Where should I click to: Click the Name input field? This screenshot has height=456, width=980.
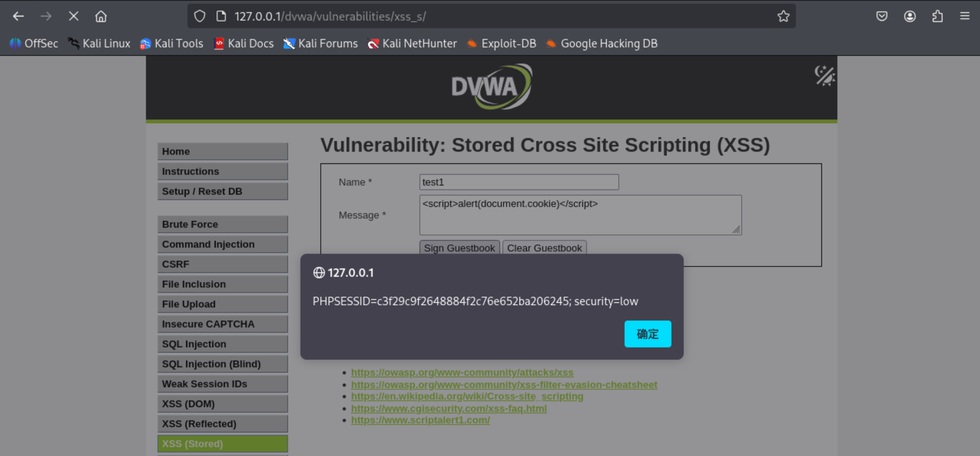518,182
